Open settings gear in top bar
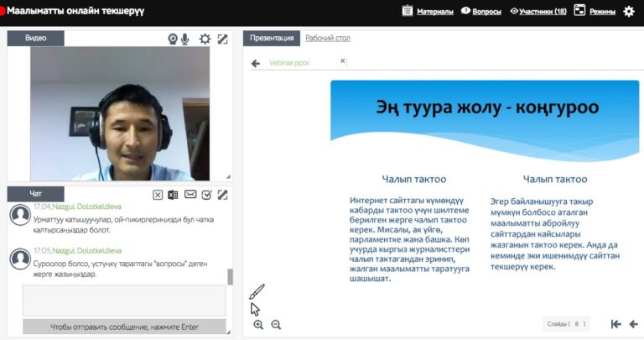 point(629,11)
